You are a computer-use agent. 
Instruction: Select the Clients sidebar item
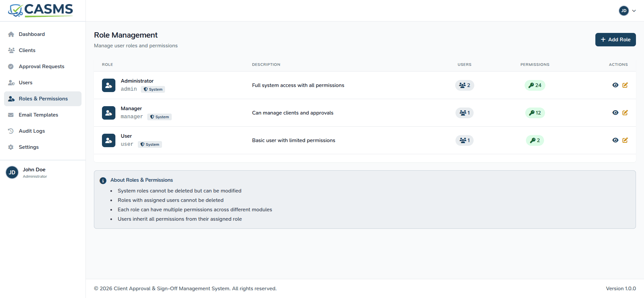point(27,50)
